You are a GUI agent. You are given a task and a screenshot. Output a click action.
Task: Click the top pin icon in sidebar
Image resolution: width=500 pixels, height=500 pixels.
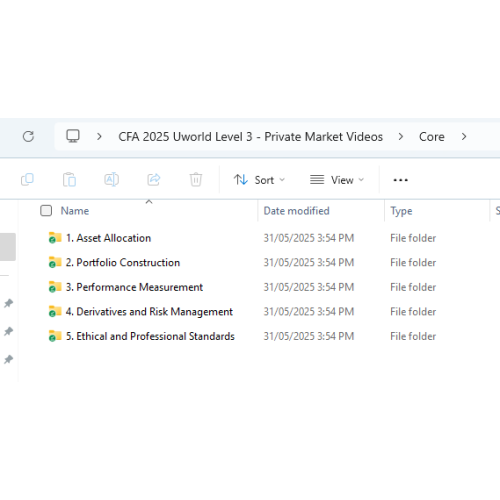click(x=8, y=303)
